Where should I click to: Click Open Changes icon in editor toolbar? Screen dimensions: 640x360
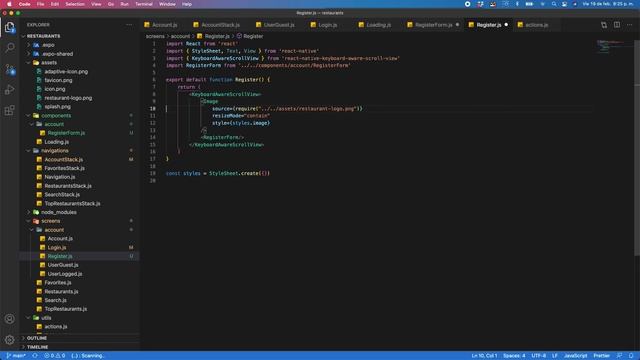click(x=604, y=25)
